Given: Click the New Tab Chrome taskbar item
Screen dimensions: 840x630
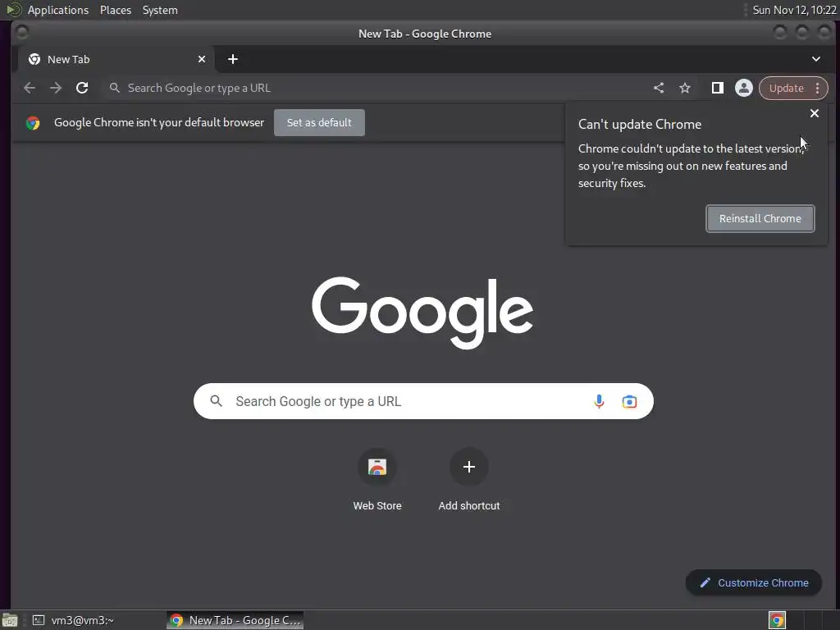Looking at the screenshot, I should (x=235, y=620).
